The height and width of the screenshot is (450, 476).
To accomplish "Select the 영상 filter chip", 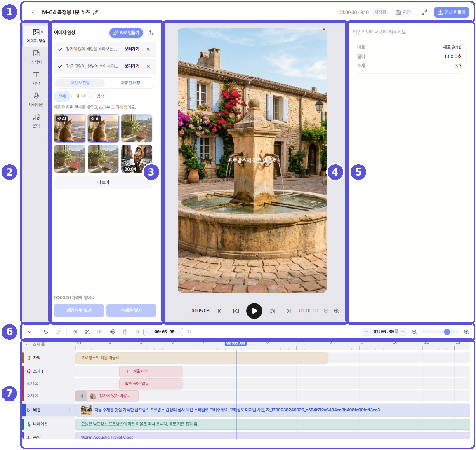I will 100,96.
